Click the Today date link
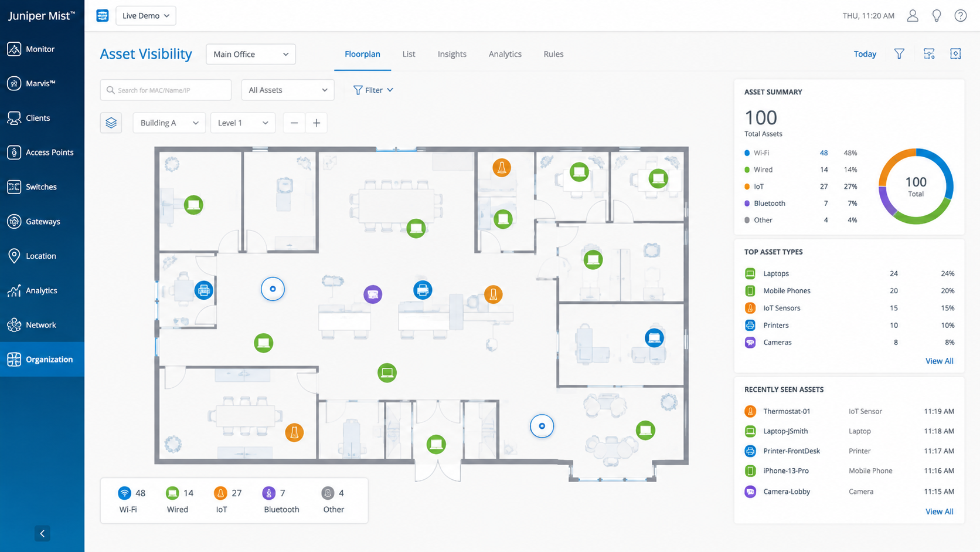This screenshot has height=552, width=980. [x=865, y=54]
